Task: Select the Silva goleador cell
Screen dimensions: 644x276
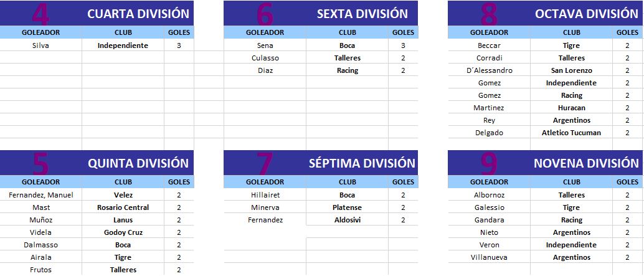Action: tap(40, 45)
